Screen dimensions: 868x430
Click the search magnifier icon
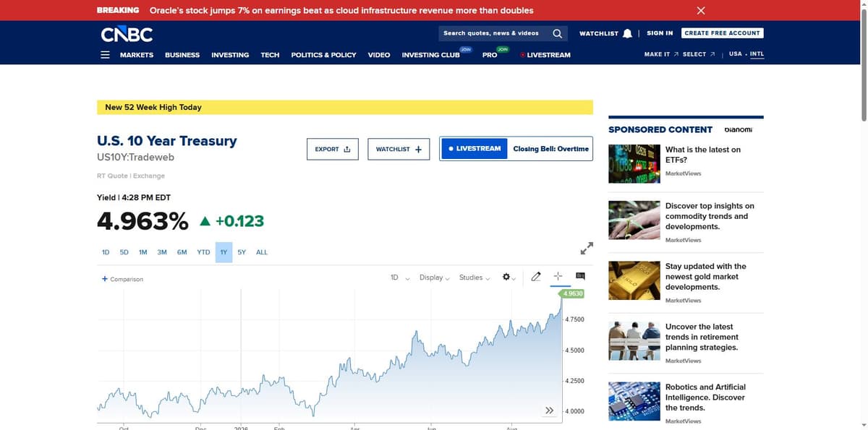[557, 33]
